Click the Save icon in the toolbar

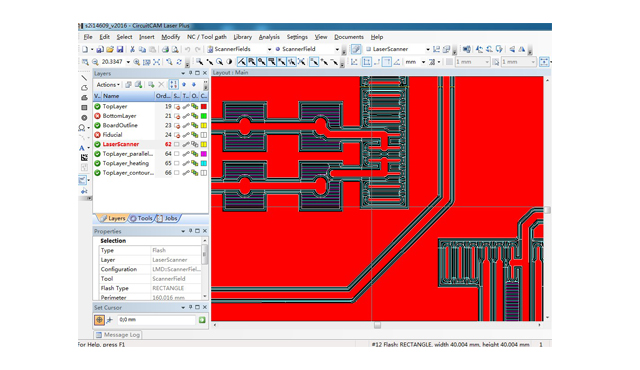tap(120, 49)
